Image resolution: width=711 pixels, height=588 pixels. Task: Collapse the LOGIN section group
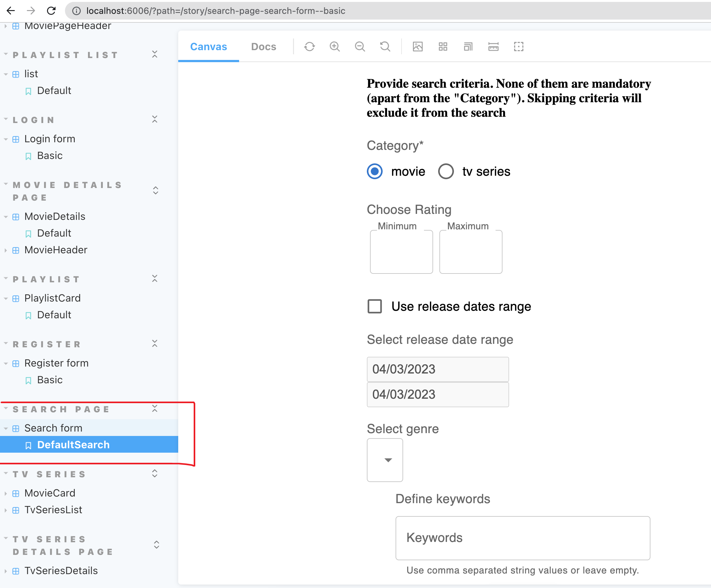34,120
